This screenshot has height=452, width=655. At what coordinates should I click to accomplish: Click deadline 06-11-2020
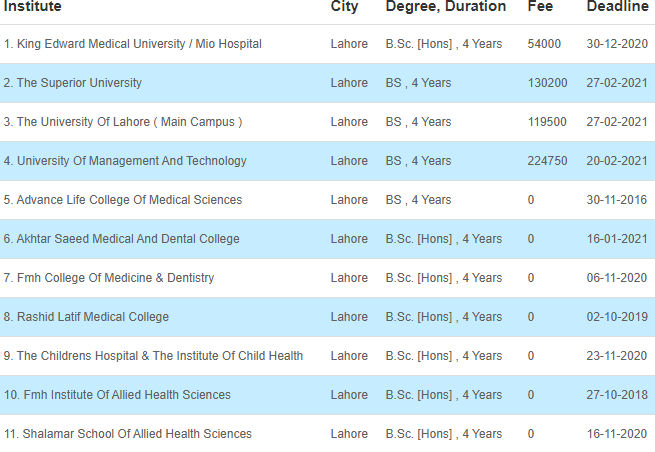(617, 278)
